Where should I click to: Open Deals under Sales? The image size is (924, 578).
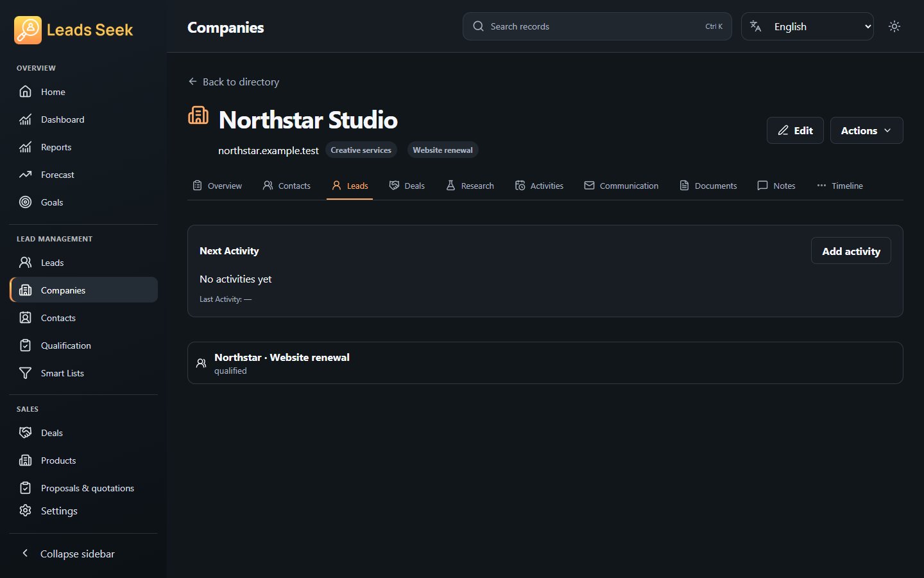pyautogui.click(x=83, y=433)
